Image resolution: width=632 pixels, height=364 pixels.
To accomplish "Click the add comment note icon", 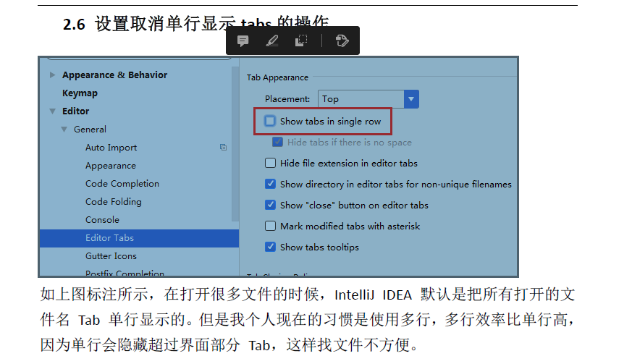I will coord(243,41).
